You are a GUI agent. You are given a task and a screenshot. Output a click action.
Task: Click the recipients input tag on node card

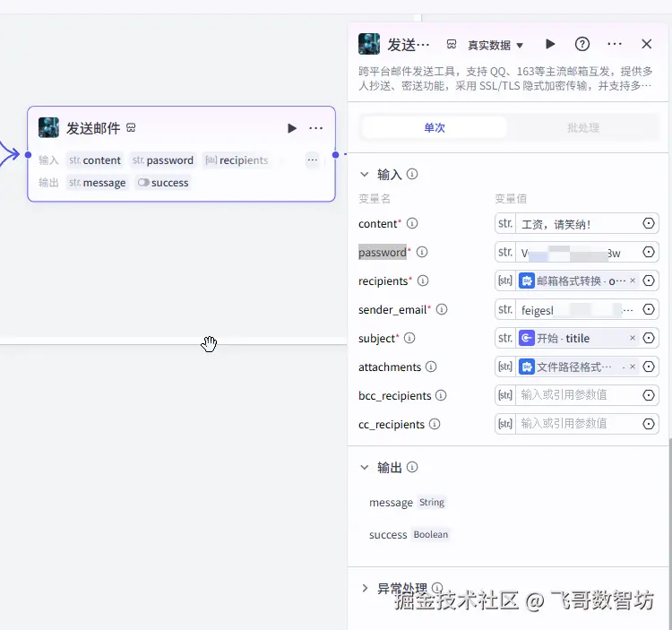click(237, 160)
